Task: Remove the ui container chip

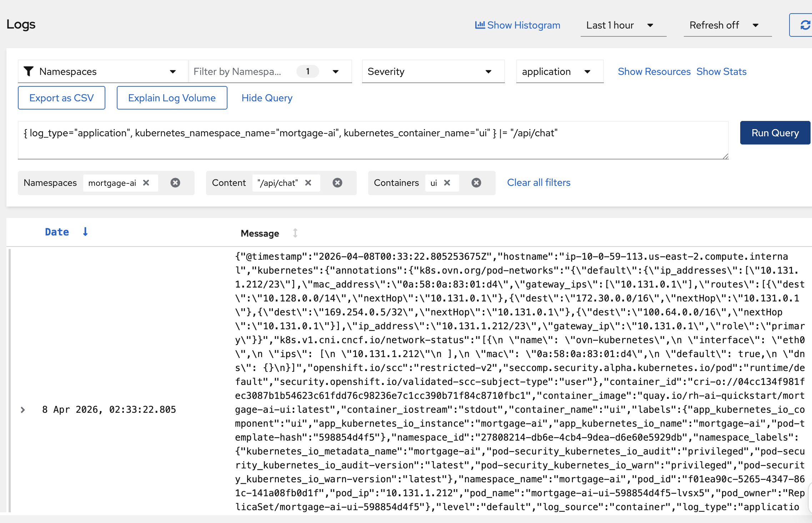Action: click(447, 183)
